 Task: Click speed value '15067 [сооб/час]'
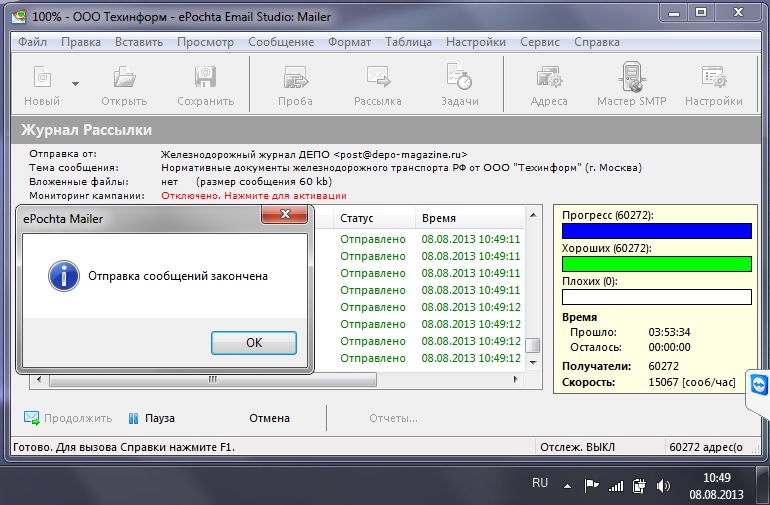pyautogui.click(x=692, y=382)
